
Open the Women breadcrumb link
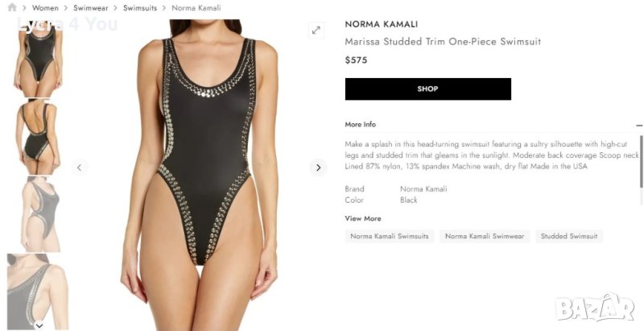click(45, 8)
